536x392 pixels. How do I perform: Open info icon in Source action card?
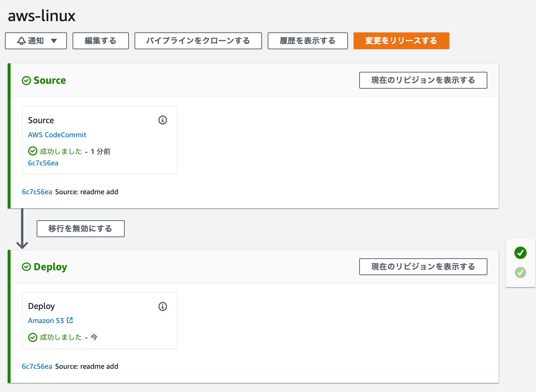pyautogui.click(x=163, y=120)
